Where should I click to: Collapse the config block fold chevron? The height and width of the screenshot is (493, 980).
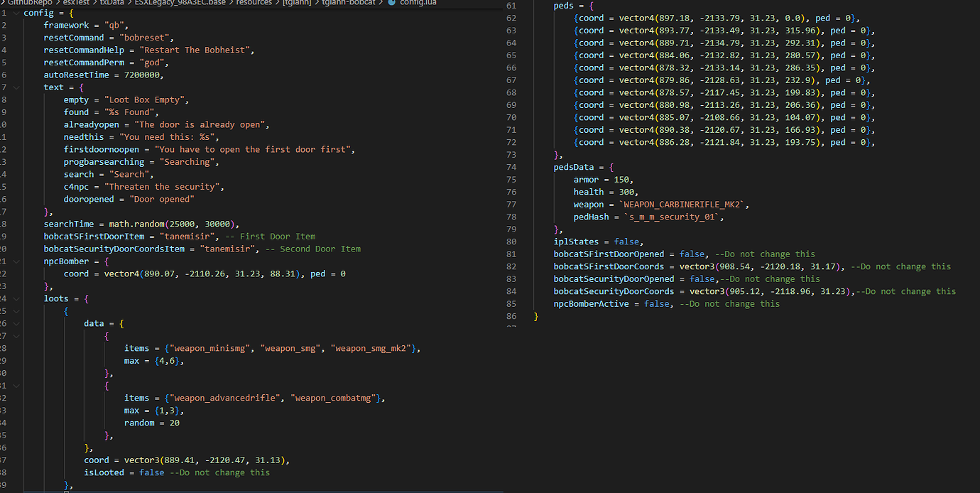pos(16,13)
